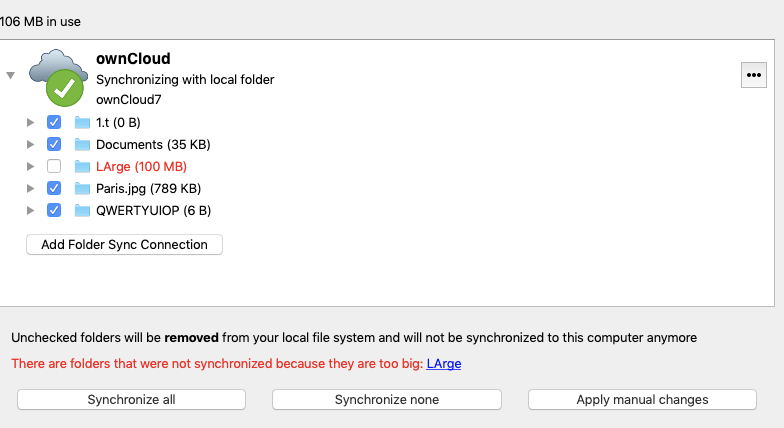Click Add Folder Sync Connection button
Screen dimensions: 784x428
124,244
